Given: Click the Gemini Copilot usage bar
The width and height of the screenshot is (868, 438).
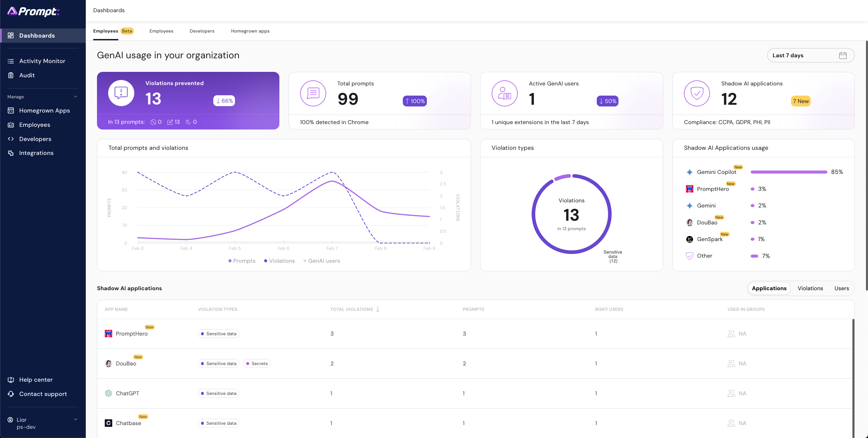Looking at the screenshot, I should click(789, 172).
